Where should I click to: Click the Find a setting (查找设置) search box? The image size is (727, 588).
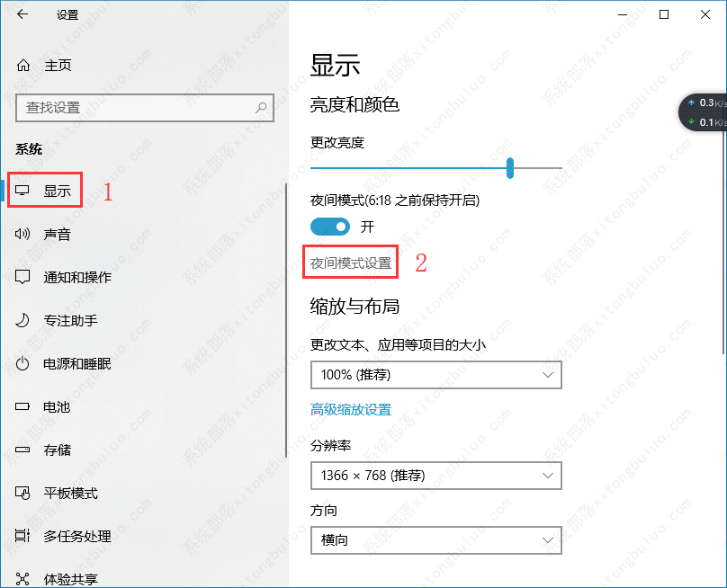pyautogui.click(x=135, y=107)
